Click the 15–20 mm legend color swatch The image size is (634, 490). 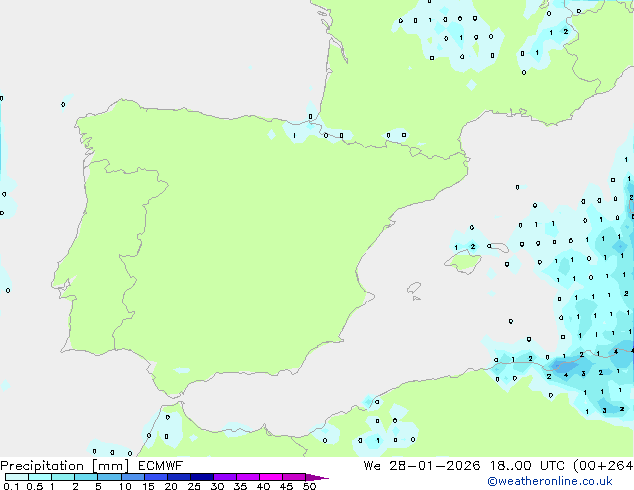pos(156,477)
